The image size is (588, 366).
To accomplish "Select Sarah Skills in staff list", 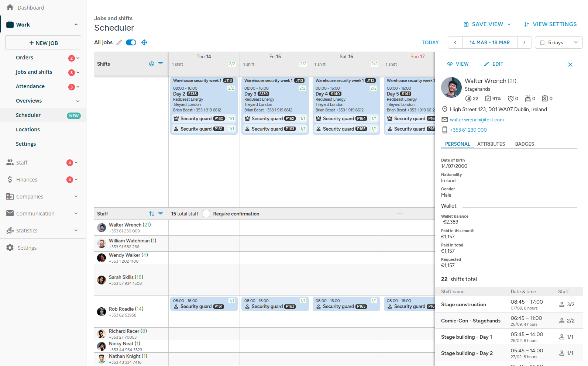I will pos(131,280).
